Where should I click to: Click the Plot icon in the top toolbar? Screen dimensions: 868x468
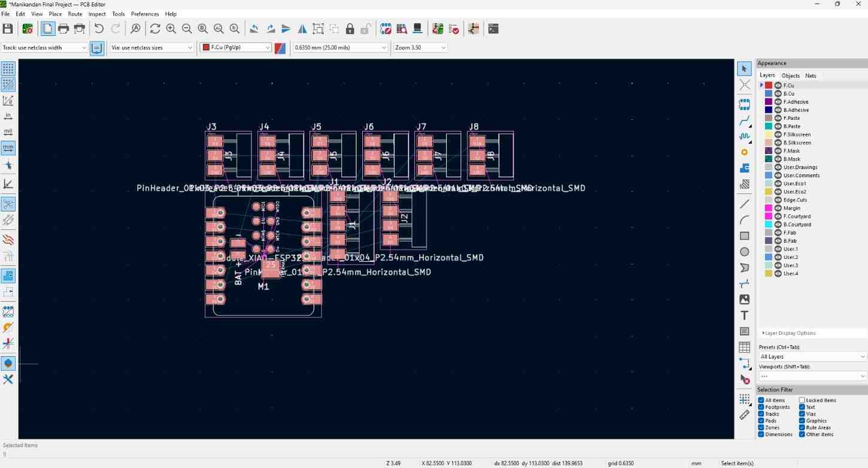(80, 29)
